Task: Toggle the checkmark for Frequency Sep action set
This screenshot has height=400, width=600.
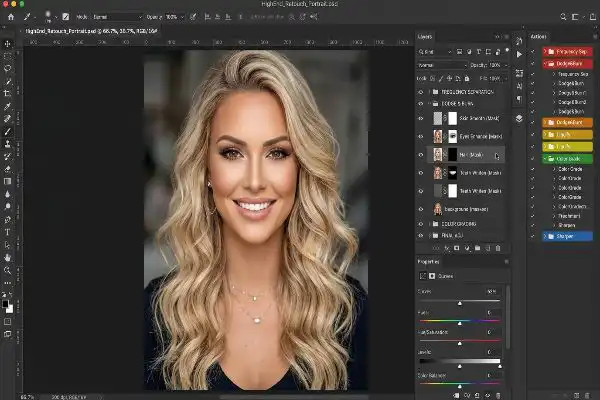Action: pos(532,51)
